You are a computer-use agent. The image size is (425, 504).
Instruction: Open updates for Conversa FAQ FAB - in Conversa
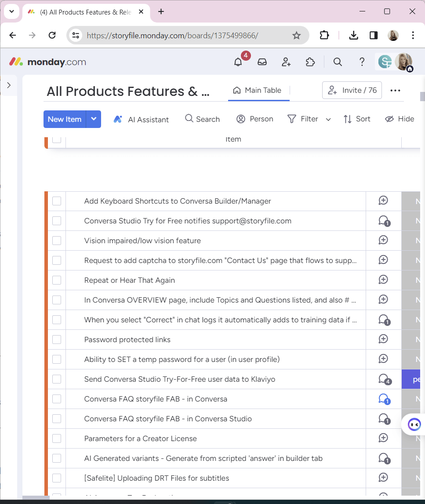tap(384, 399)
